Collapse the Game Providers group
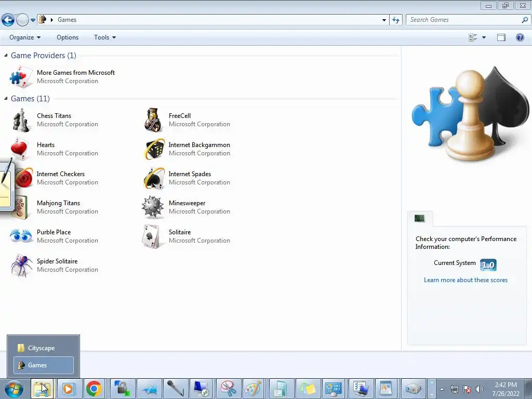 tap(6, 55)
